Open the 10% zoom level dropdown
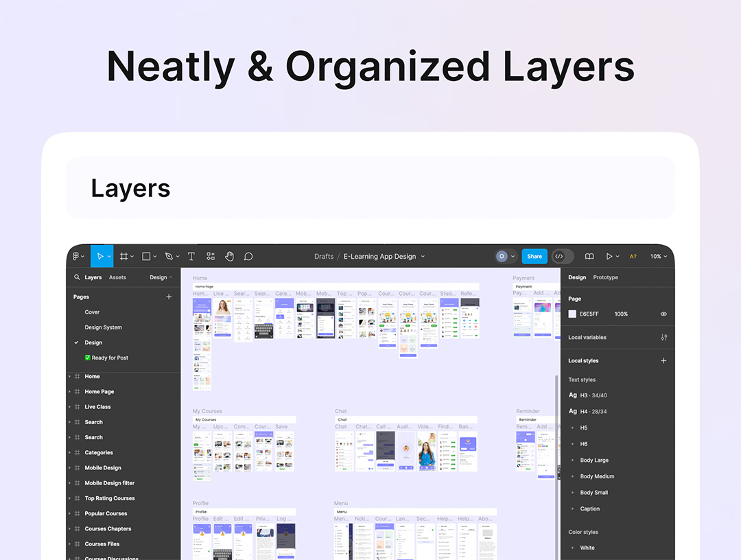The height and width of the screenshot is (560, 741). pos(659,256)
